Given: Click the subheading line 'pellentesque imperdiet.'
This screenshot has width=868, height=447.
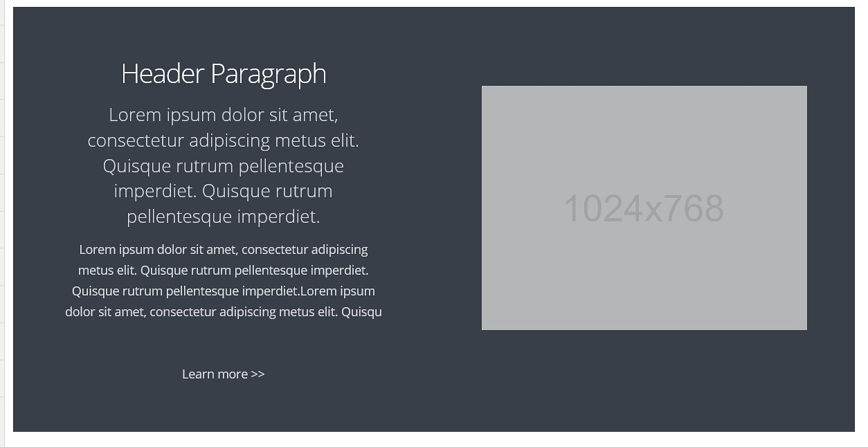Looking at the screenshot, I should click(x=224, y=217).
